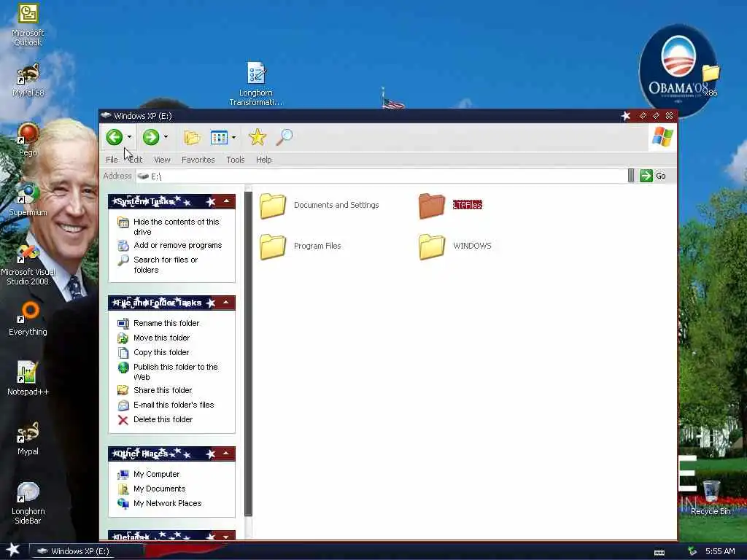Click the task pane vertical scrollbar
The height and width of the screenshot is (560, 747).
click(248, 354)
